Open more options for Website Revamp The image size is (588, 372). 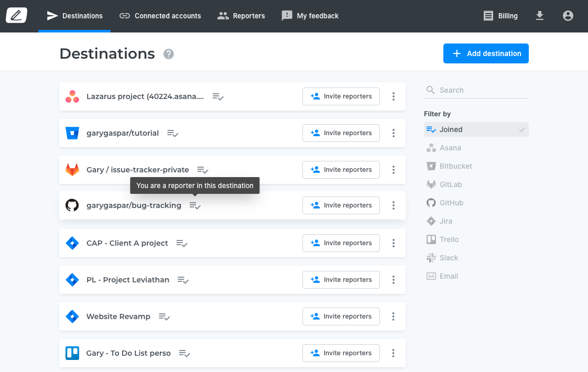[394, 316]
